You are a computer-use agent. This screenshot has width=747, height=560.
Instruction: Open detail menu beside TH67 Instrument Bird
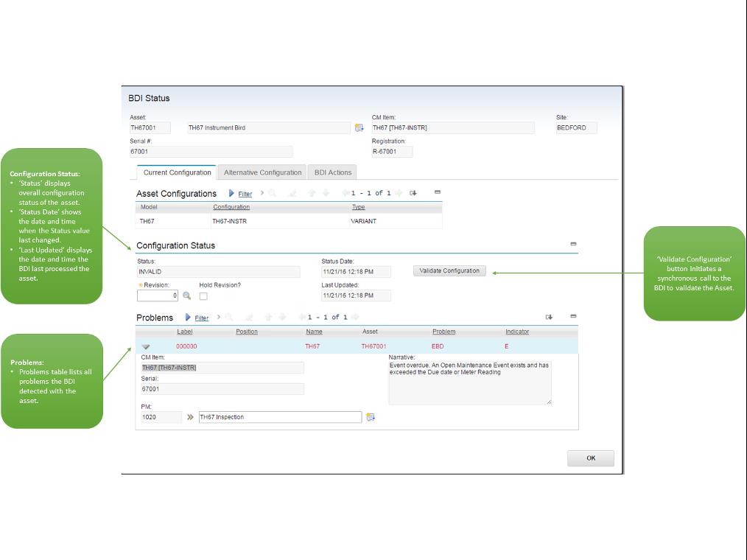(360, 127)
